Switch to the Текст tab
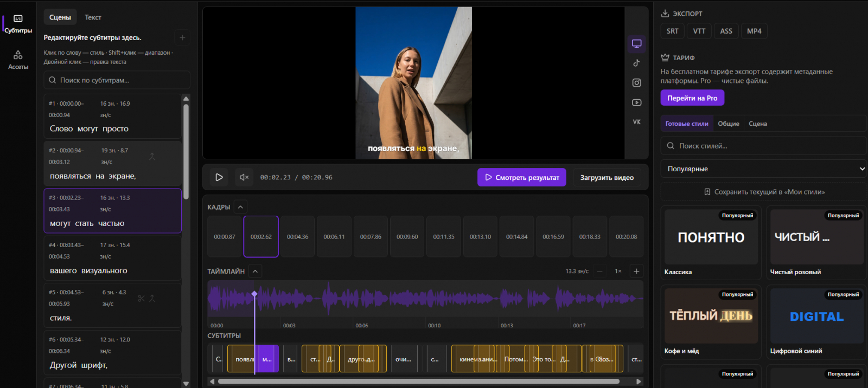This screenshot has height=388, width=868. point(93,17)
